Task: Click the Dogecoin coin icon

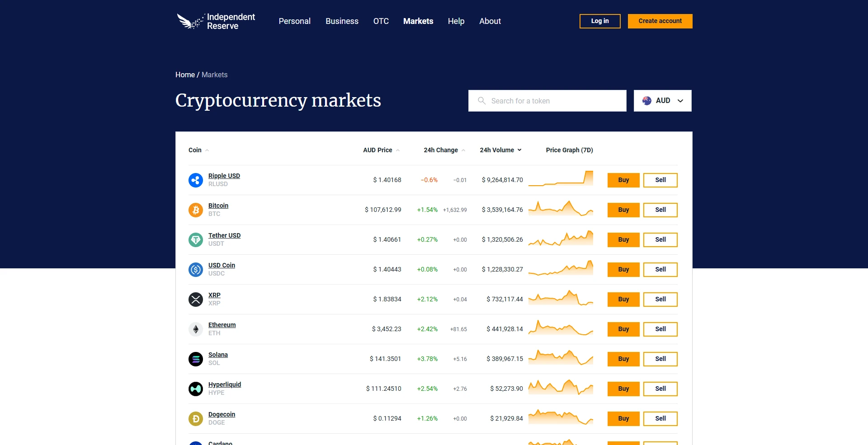Action: [x=196, y=419]
